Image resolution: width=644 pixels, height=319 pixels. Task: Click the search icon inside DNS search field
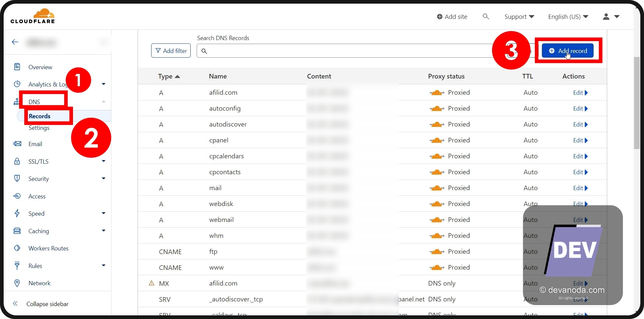[204, 51]
